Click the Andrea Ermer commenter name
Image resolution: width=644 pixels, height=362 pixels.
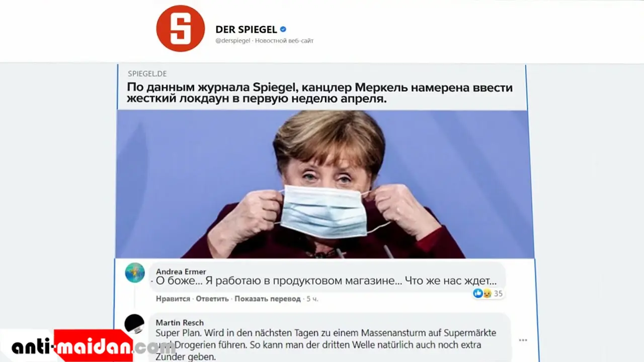coord(181,271)
